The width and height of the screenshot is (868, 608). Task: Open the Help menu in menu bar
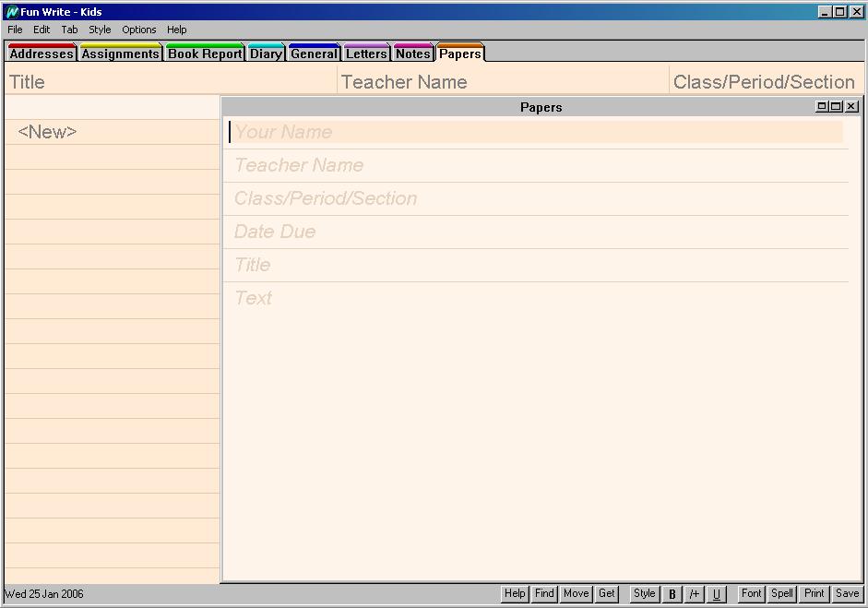point(176,30)
